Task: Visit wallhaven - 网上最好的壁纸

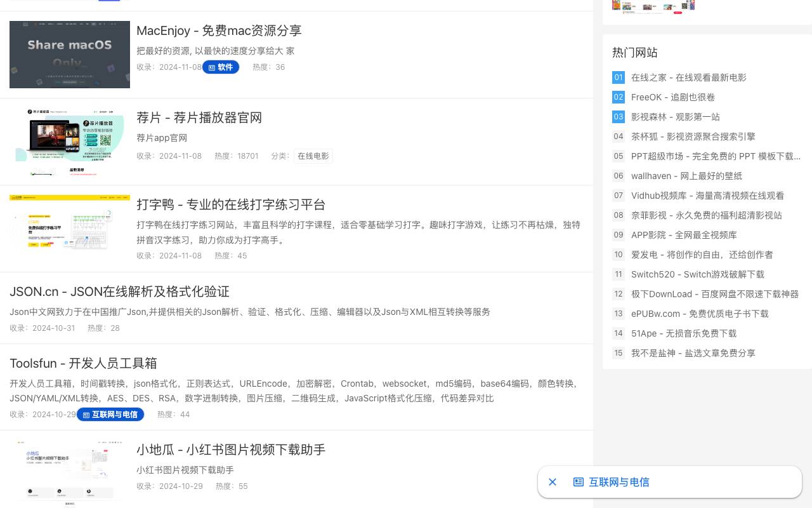Action: [x=686, y=176]
